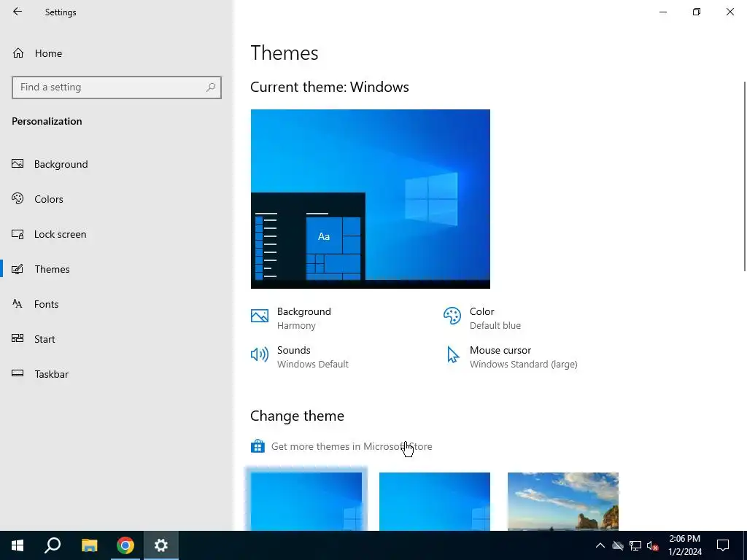Go back using the Settings back arrow
Image resolution: width=747 pixels, height=560 pixels.
pyautogui.click(x=18, y=12)
